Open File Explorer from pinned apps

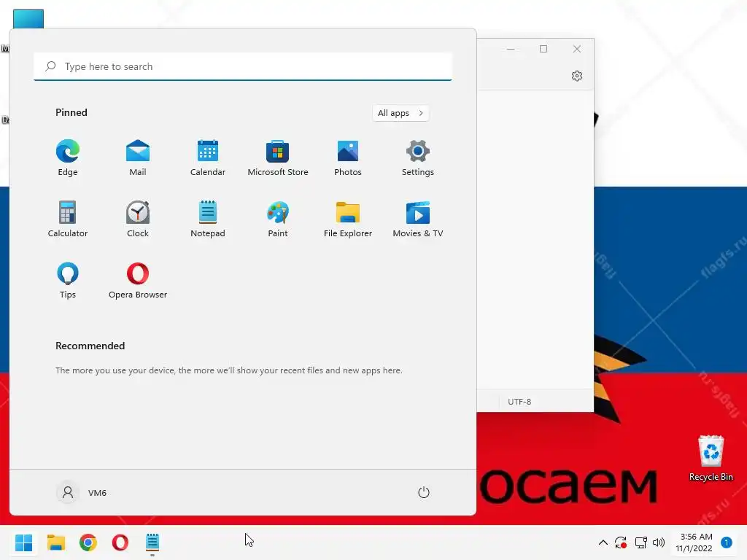[x=348, y=219]
